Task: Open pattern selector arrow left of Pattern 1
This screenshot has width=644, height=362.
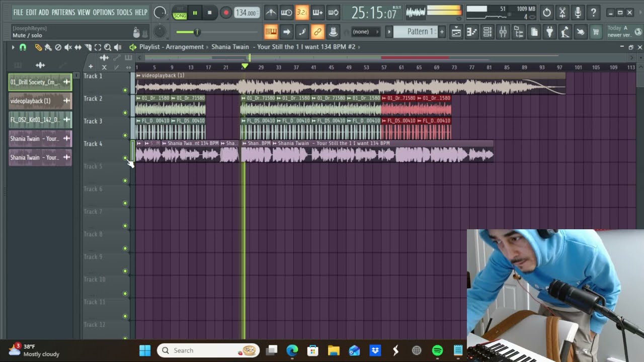Action: (389, 32)
